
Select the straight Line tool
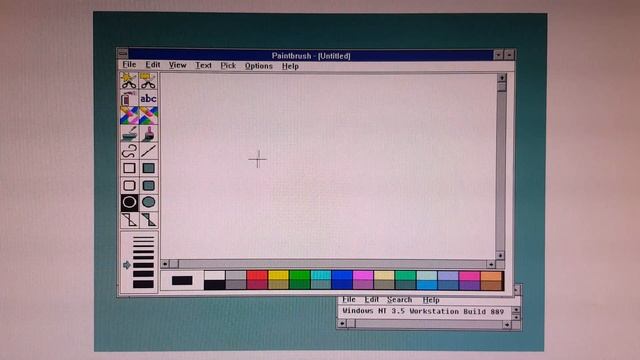click(148, 151)
